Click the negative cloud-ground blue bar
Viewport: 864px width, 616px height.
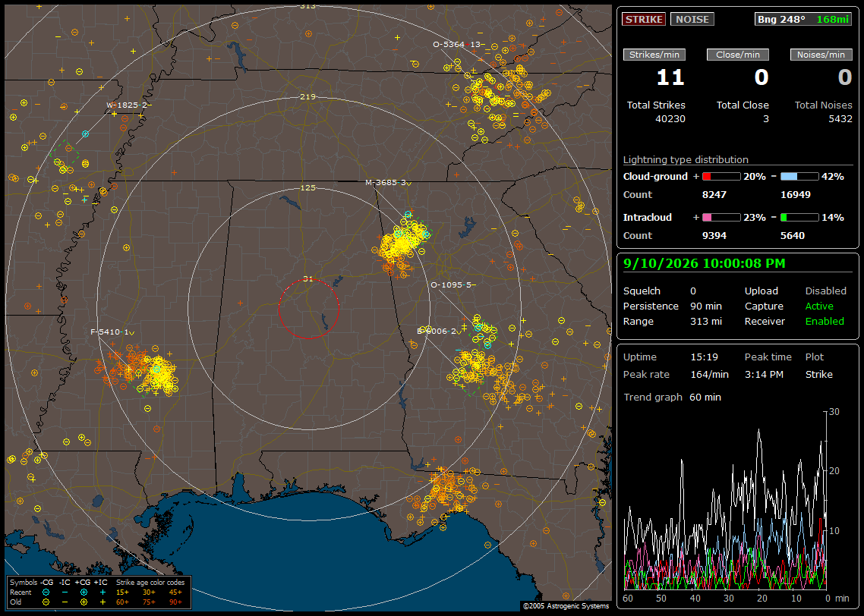coord(799,177)
